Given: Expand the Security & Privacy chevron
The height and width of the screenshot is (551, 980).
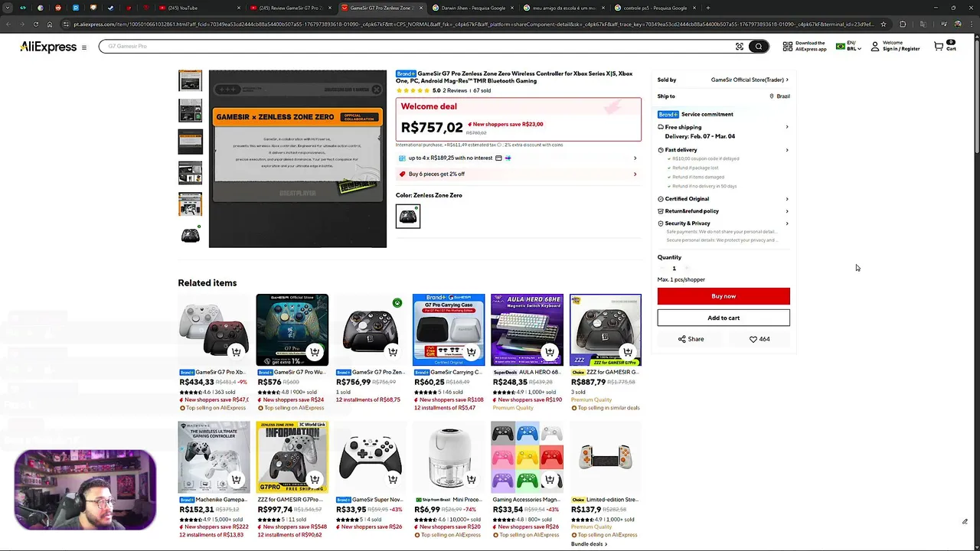Looking at the screenshot, I should coord(786,223).
